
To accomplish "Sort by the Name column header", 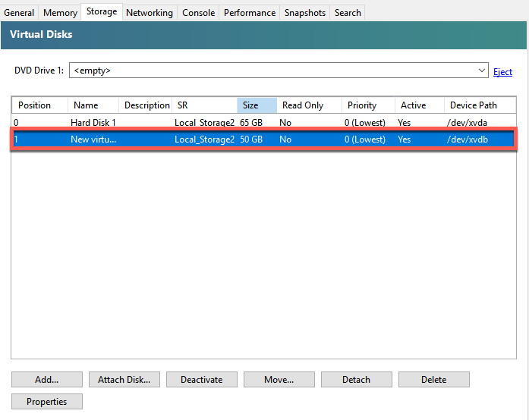I will (x=93, y=105).
